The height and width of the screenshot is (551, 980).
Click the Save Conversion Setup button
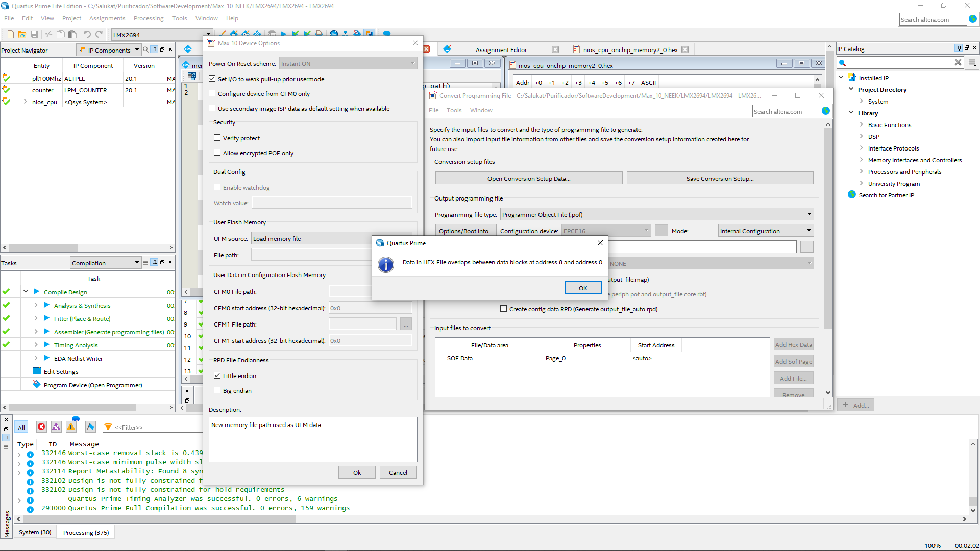[x=720, y=179]
